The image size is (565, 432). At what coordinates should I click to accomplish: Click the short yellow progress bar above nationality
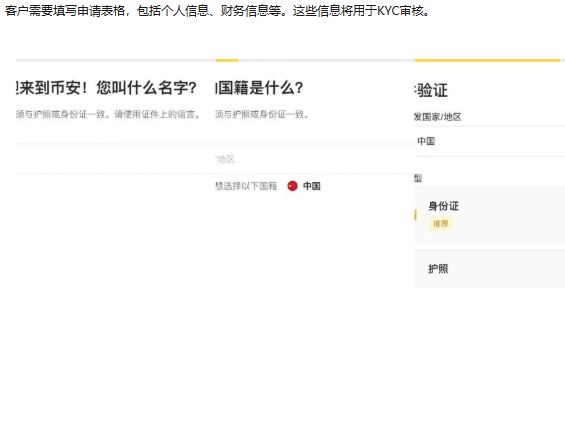[227, 60]
